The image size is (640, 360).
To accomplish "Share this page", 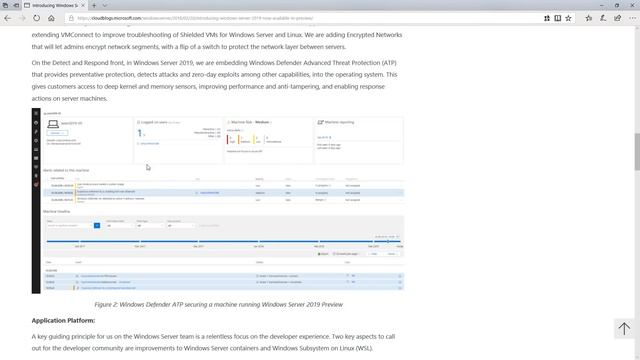I will click(618, 18).
